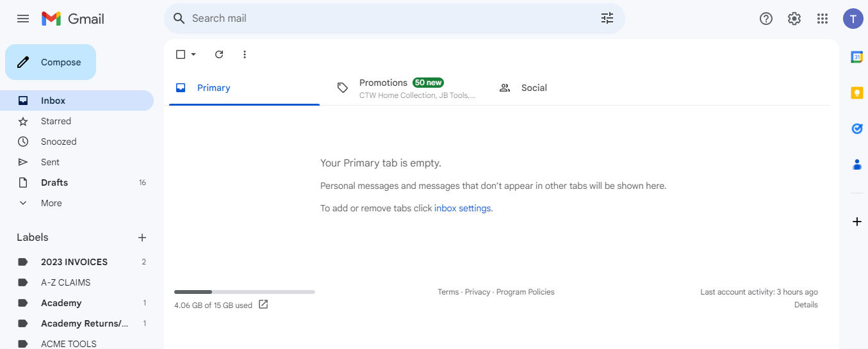Click the inbox settings link

tap(463, 208)
